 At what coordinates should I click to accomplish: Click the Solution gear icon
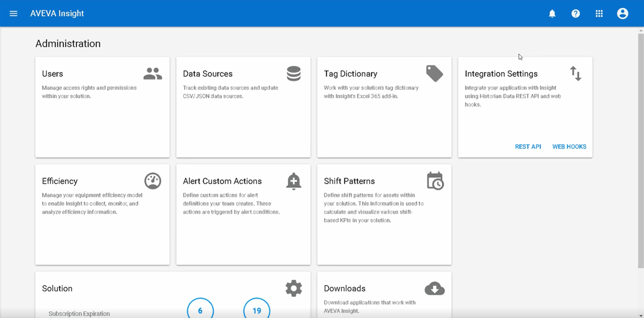(x=294, y=288)
